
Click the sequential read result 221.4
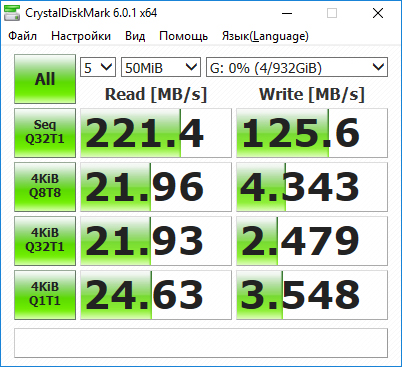pos(156,133)
